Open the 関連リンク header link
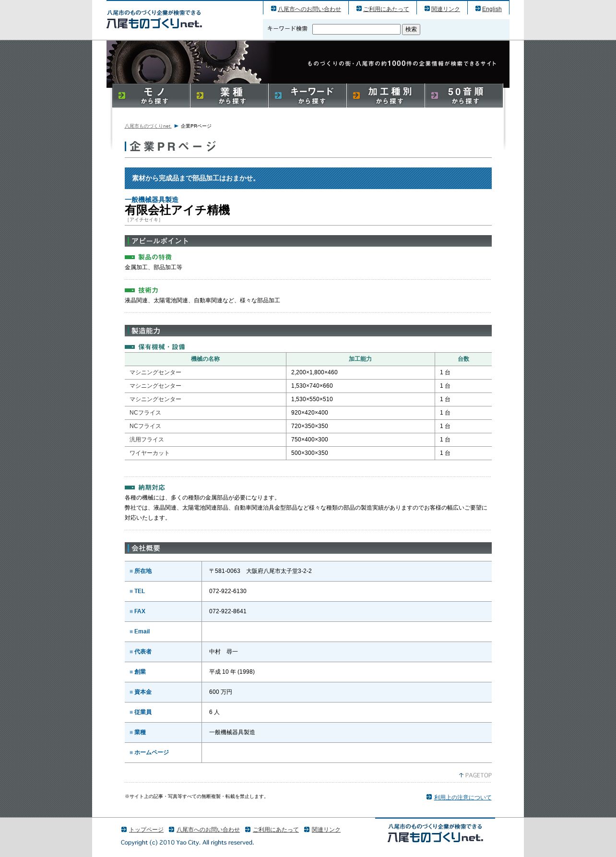 coord(445,9)
